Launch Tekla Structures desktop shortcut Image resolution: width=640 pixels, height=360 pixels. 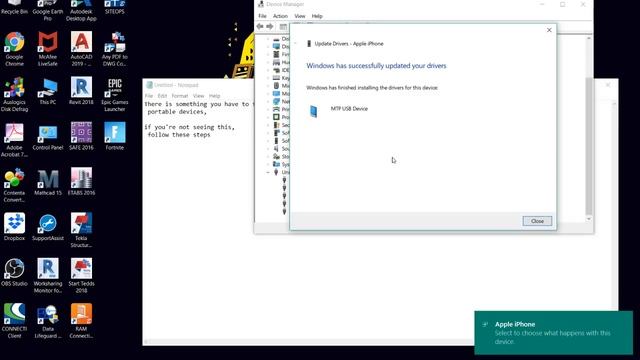click(x=81, y=230)
